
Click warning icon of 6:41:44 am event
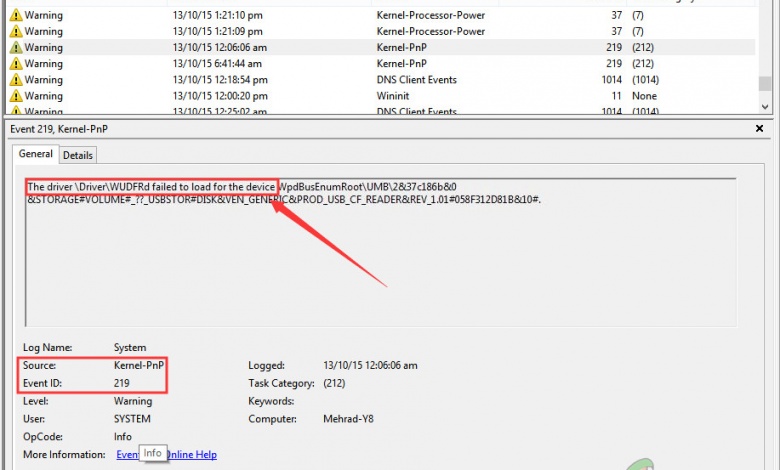point(16,64)
